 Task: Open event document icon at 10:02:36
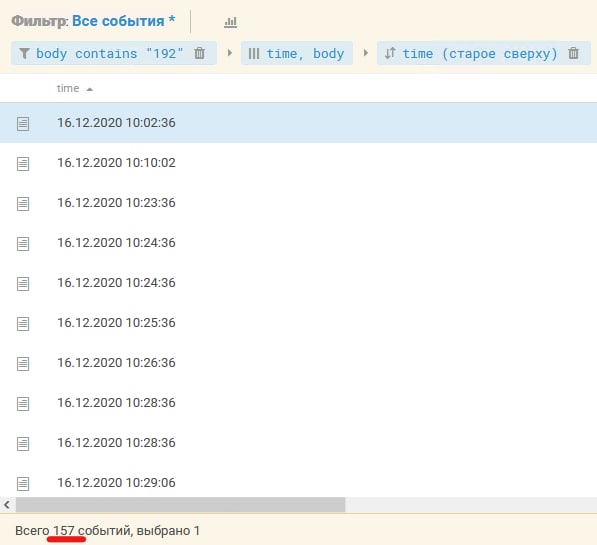(23, 123)
